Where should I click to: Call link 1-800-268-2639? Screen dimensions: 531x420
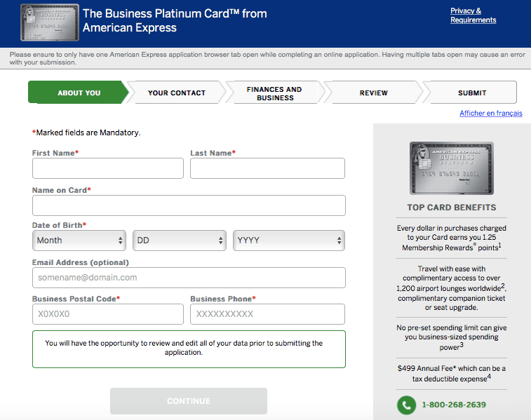[x=453, y=405]
